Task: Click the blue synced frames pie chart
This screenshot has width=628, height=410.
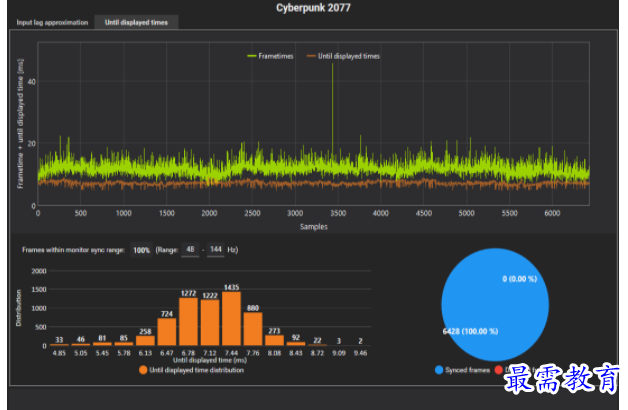Action: [x=495, y=304]
